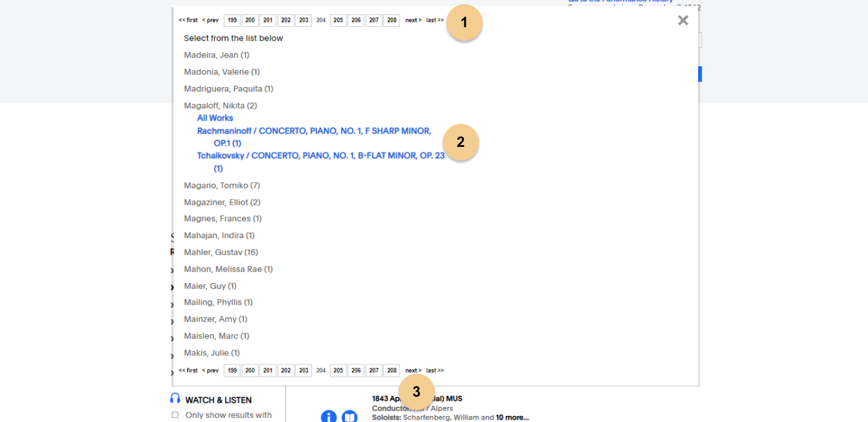Image resolution: width=868 pixels, height=422 pixels.
Task: Expand Madriguera, Paquita (1) entry
Action: [x=229, y=89]
